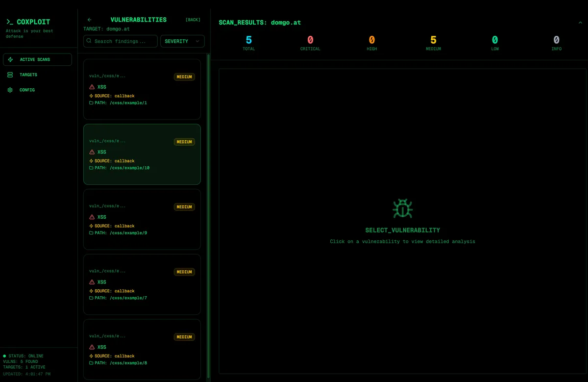The height and width of the screenshot is (382, 588).
Task: Click the COXPLOIT terminal prompt logo icon
Action: [x=10, y=22]
